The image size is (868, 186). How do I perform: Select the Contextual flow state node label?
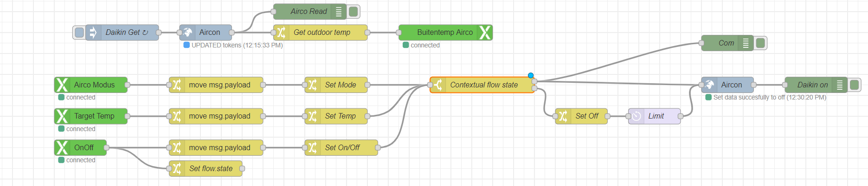tap(484, 85)
